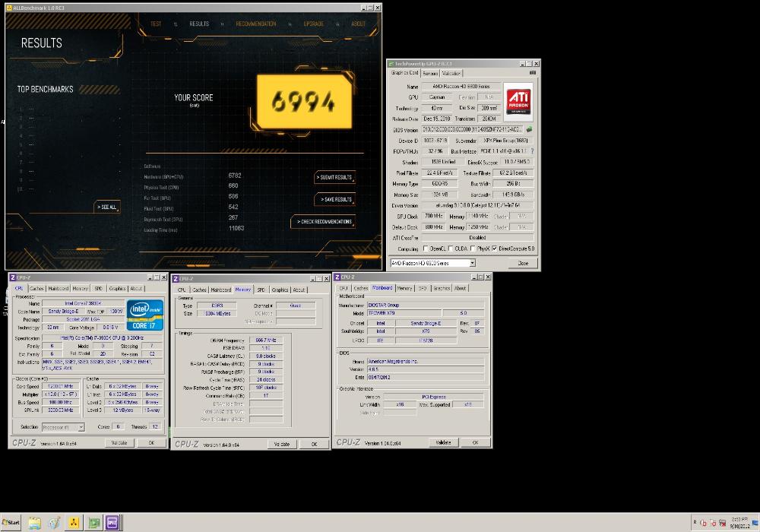Click the SAVE RESULTS button

(337, 200)
